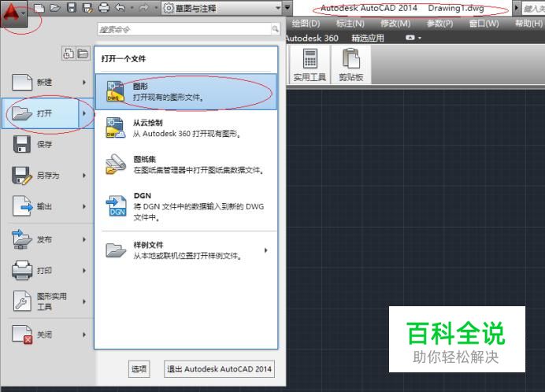Switch to the 精选应用 ribbon tab

(368, 38)
